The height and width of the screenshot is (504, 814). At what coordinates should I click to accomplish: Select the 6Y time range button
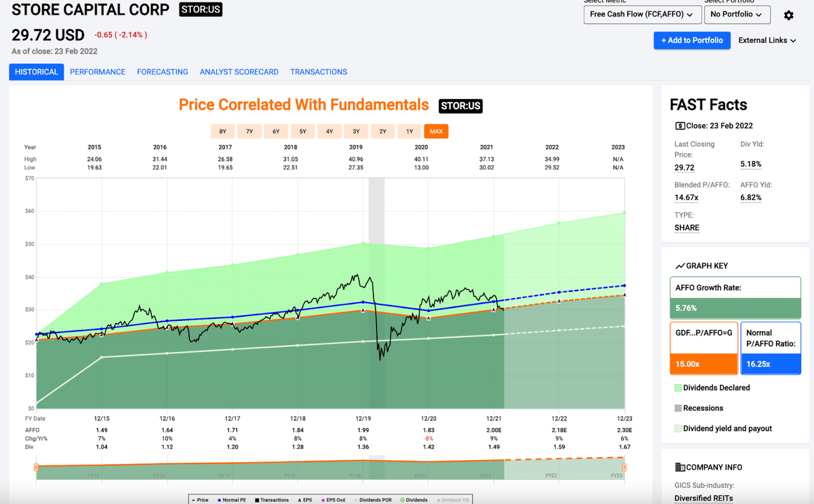(x=276, y=132)
